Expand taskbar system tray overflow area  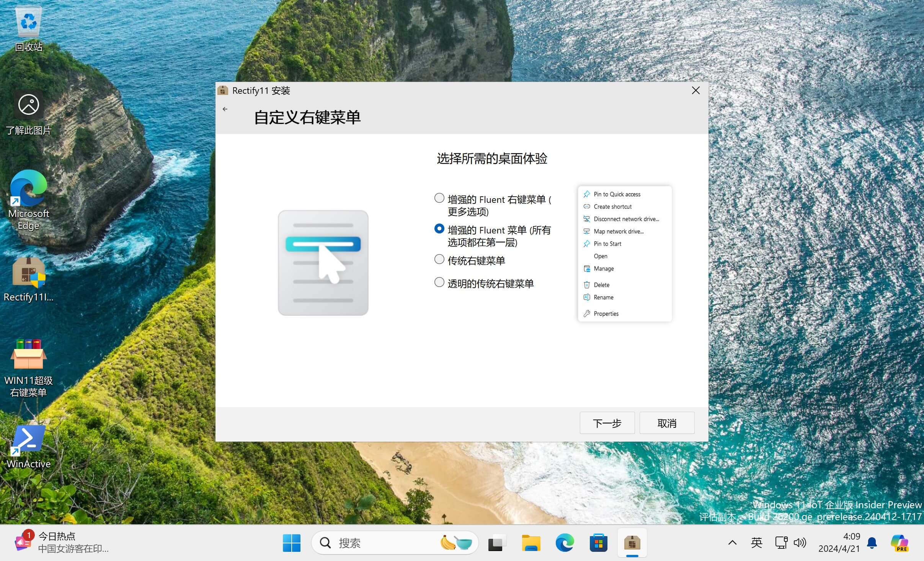tap(731, 543)
